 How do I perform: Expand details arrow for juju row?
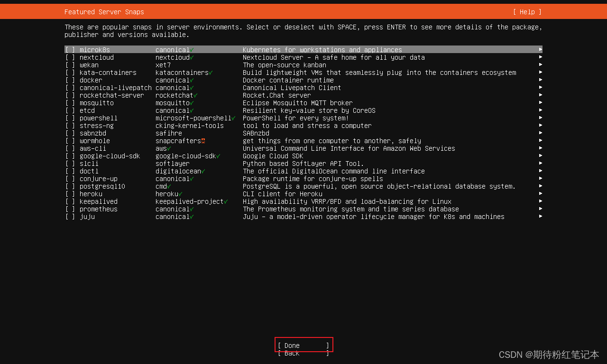(x=541, y=216)
